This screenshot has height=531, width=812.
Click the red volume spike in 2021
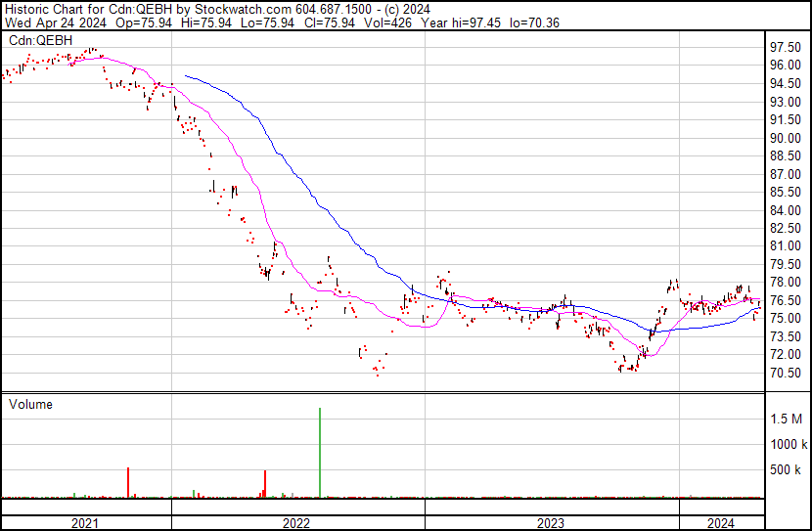(x=128, y=482)
